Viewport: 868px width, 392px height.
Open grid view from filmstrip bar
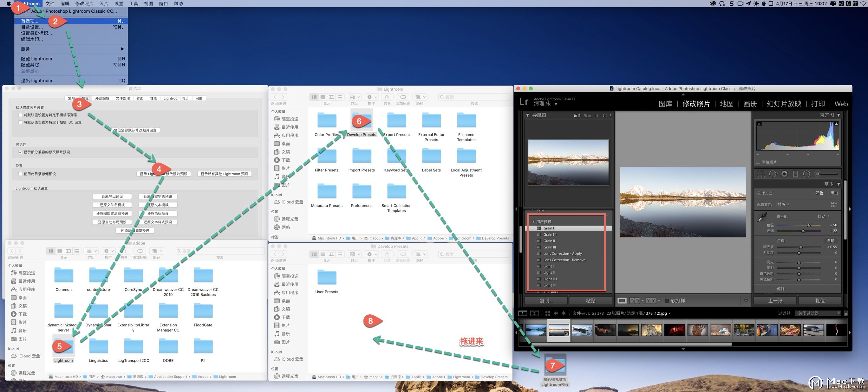tap(547, 313)
